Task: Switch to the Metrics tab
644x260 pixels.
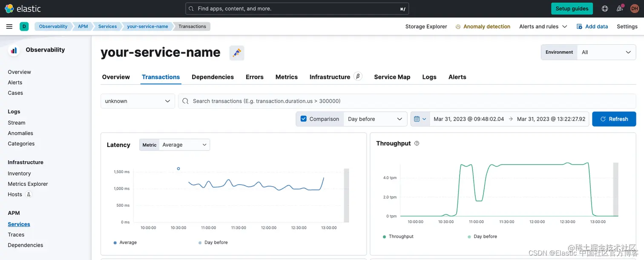Action: 287,77
